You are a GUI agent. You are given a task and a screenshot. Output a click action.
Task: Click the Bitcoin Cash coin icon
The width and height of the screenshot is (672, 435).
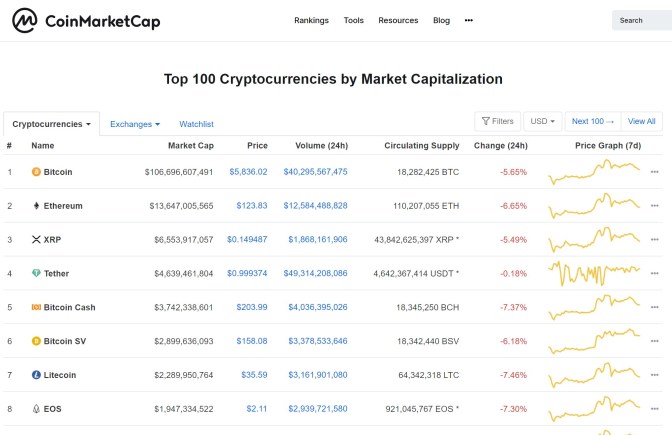[x=36, y=307]
